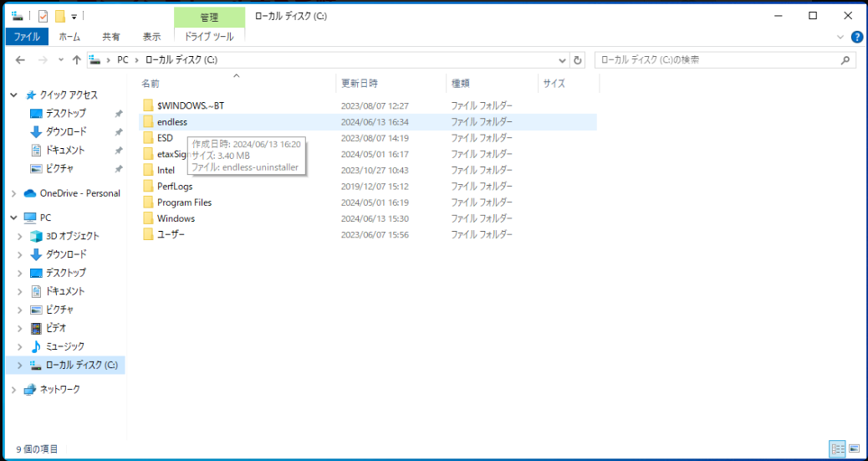The image size is (868, 461).
Task: Open the ファイル menu tab
Action: coord(27,37)
